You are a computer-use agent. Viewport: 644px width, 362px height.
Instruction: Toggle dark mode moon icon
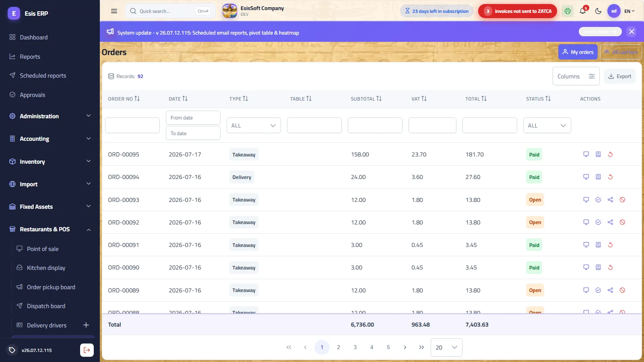pyautogui.click(x=598, y=11)
